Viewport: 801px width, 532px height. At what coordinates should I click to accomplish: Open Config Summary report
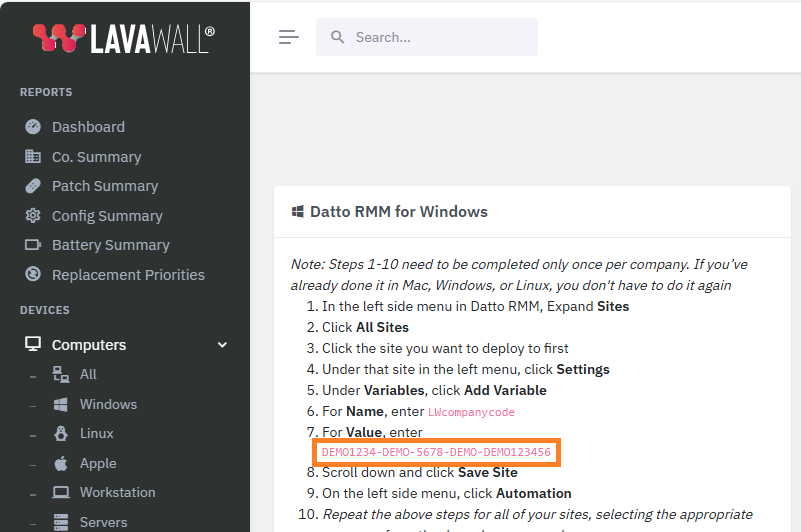coord(107,216)
